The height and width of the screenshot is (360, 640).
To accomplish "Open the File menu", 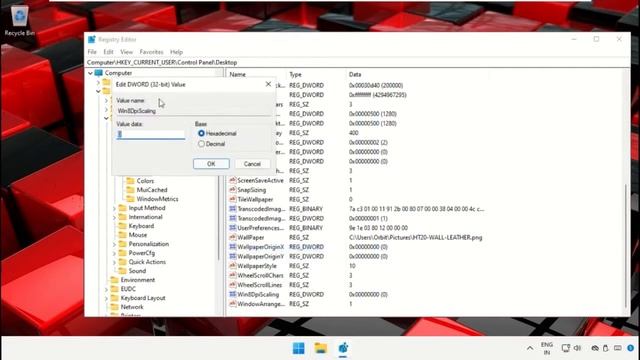I will (x=92, y=52).
